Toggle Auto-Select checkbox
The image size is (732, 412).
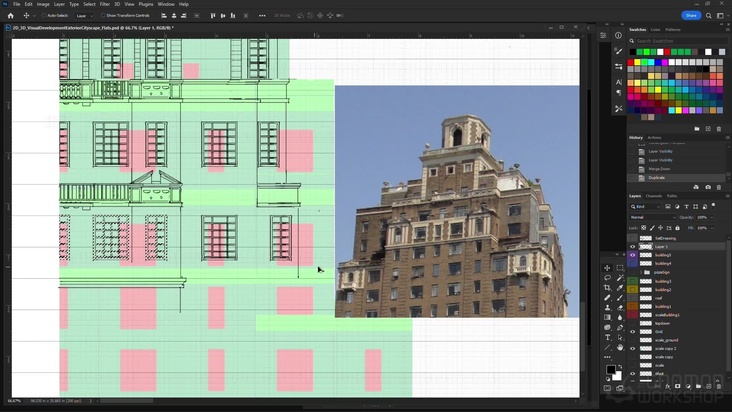(44, 15)
